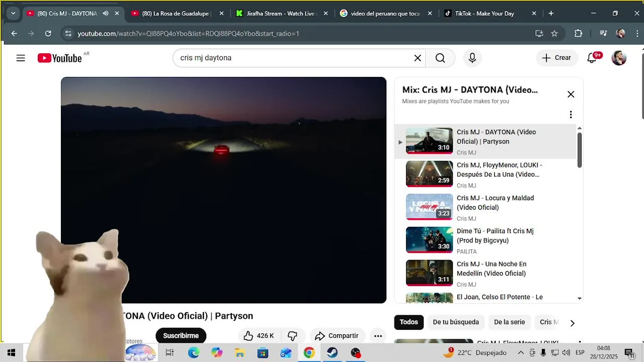This screenshot has height=362, width=644.
Task: Open more actions ellipsis below video
Action: [378, 336]
